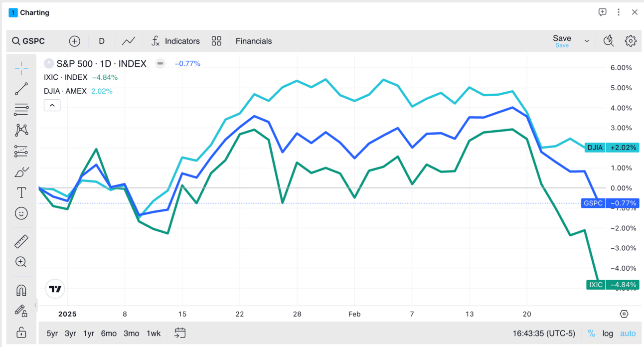Open chart settings gear icon
644x347 pixels.
pos(631,41)
